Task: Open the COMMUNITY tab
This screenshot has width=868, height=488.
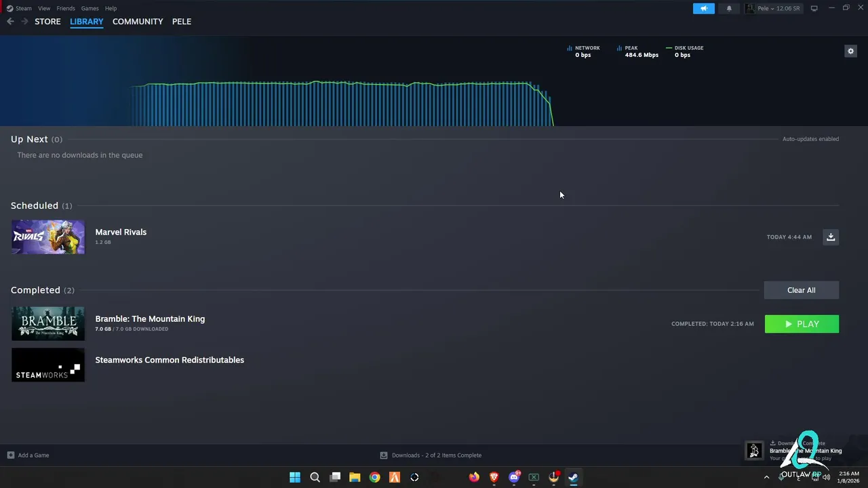Action: pos(138,22)
